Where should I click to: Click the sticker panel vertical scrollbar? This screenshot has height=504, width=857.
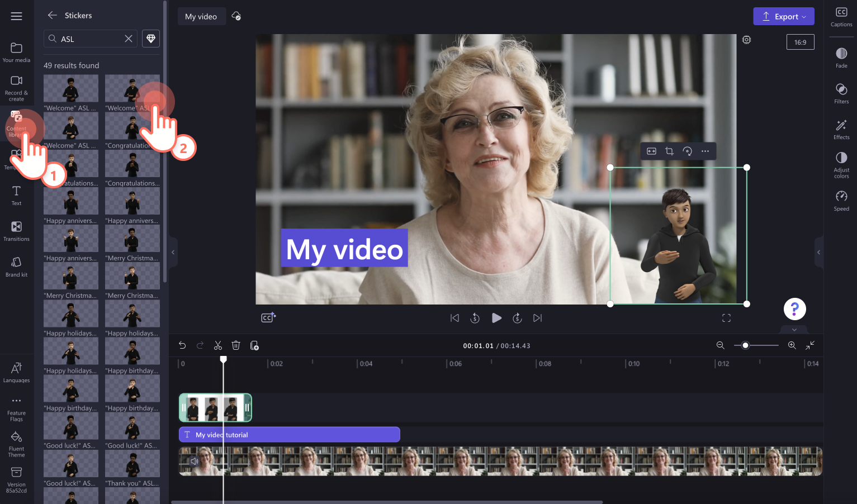pyautogui.click(x=165, y=142)
